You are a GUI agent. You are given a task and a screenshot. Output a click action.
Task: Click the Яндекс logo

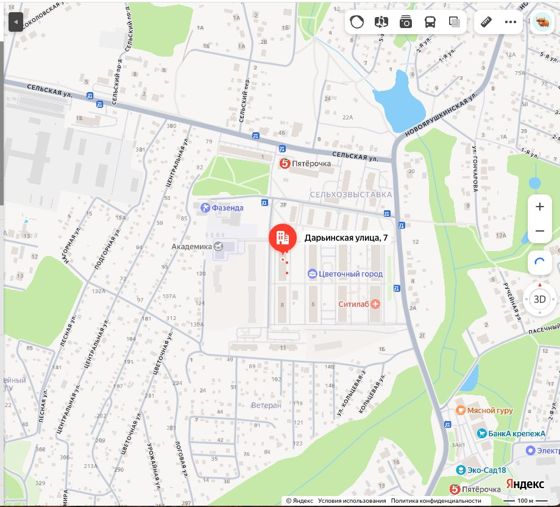point(525,485)
